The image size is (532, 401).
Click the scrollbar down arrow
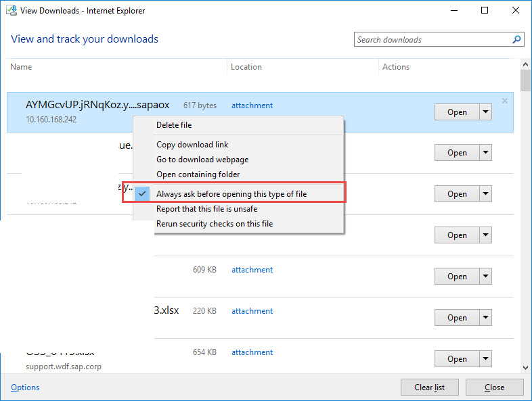tap(525, 368)
